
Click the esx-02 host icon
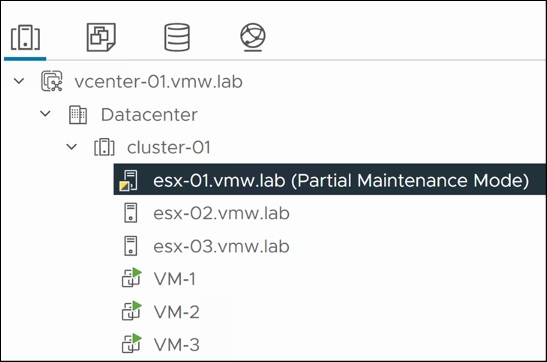tap(131, 213)
